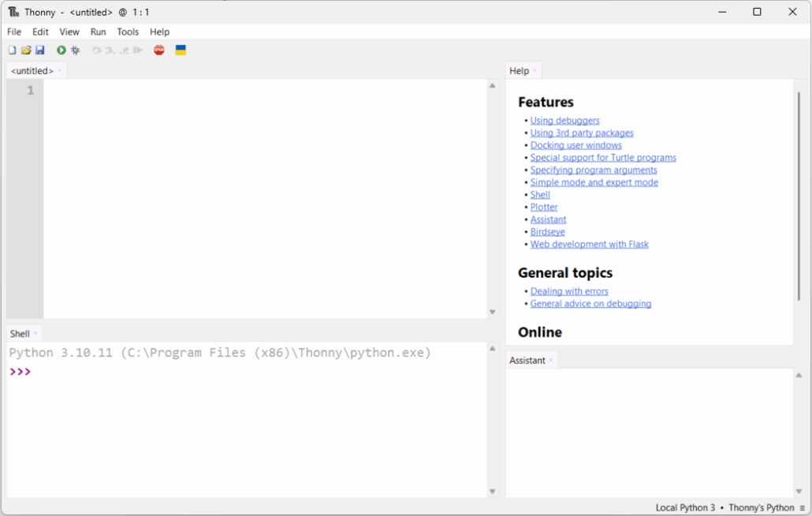
Task: Click the Step into debug icon
Action: (110, 50)
